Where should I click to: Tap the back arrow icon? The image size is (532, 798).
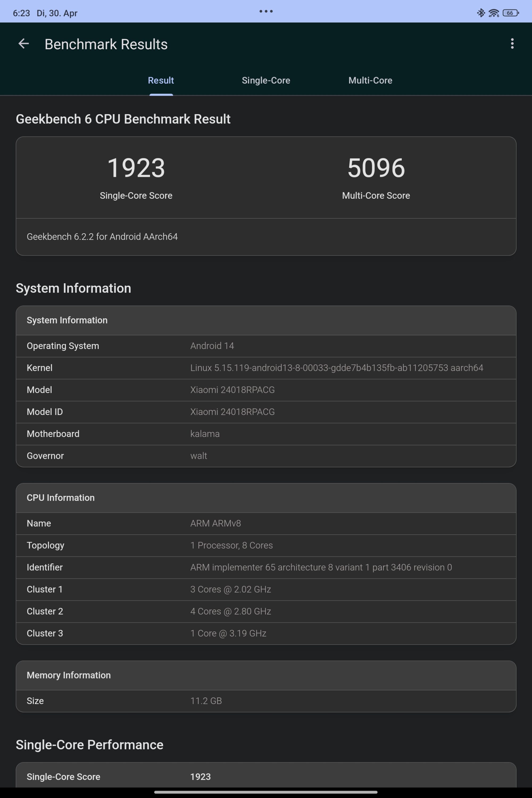coord(23,44)
